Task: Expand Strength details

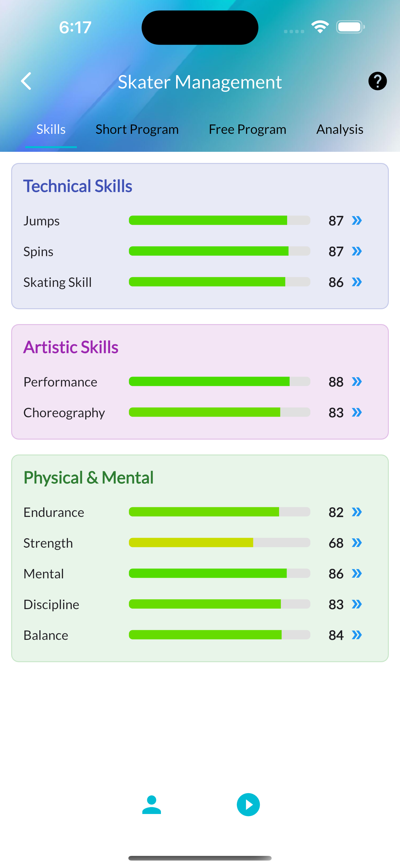Action: pyautogui.click(x=357, y=543)
